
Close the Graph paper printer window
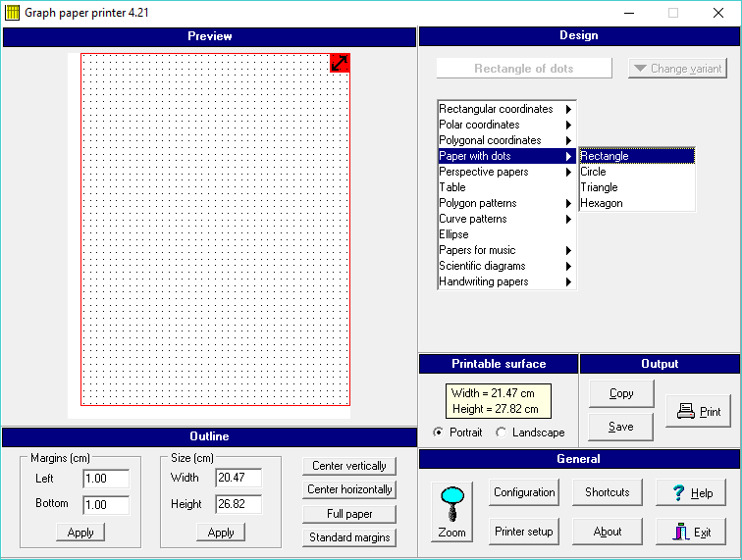point(718,13)
